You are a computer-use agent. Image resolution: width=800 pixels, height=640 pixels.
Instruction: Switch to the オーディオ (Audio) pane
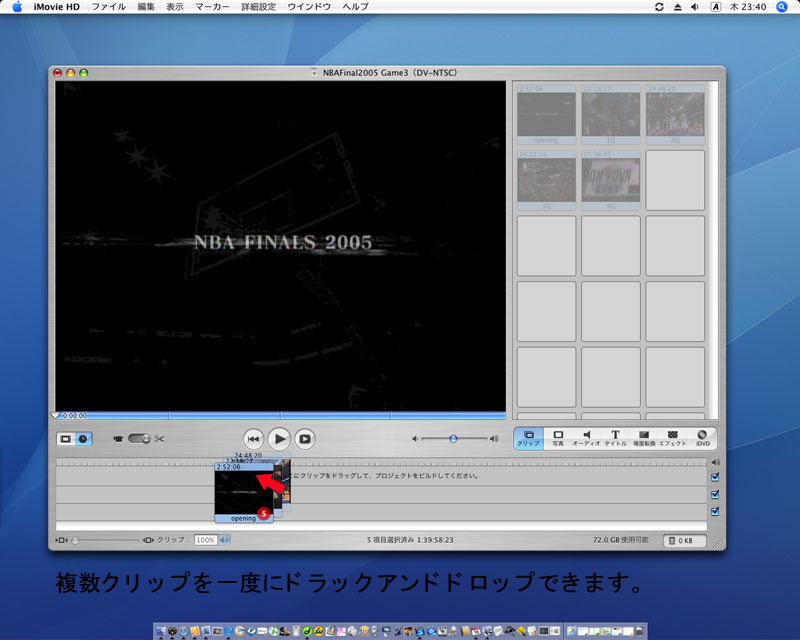[586, 438]
